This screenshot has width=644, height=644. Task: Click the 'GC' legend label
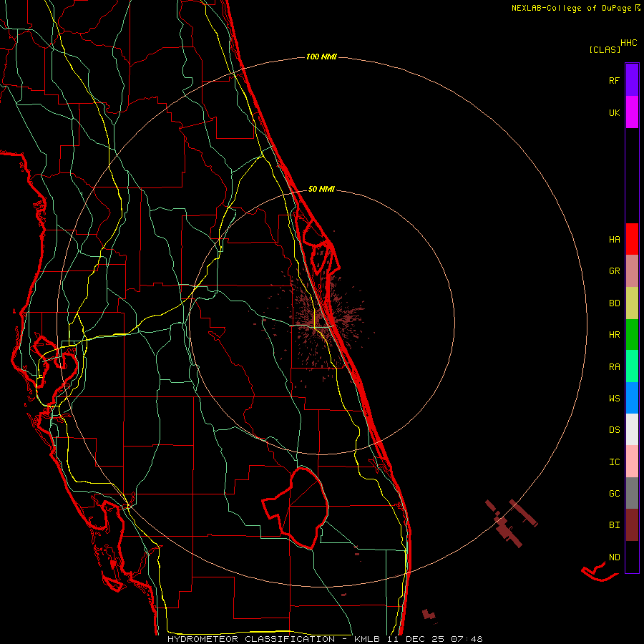pos(614,494)
